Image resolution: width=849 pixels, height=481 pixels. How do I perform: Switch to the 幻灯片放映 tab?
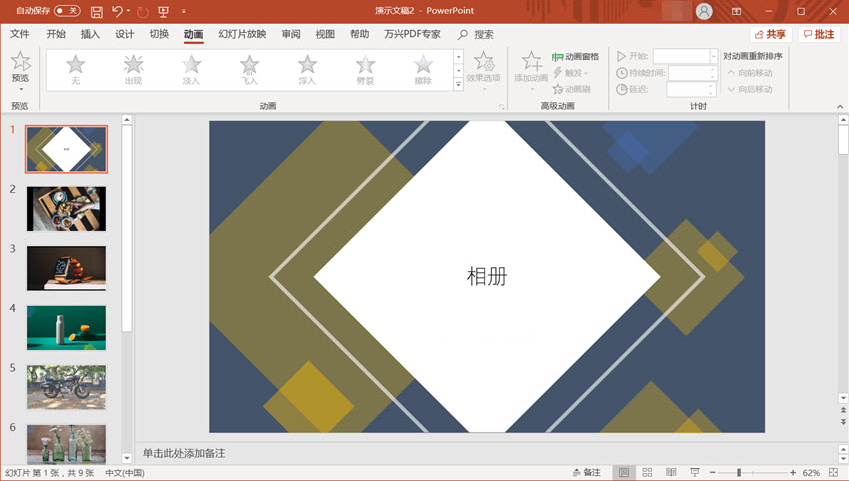(242, 34)
